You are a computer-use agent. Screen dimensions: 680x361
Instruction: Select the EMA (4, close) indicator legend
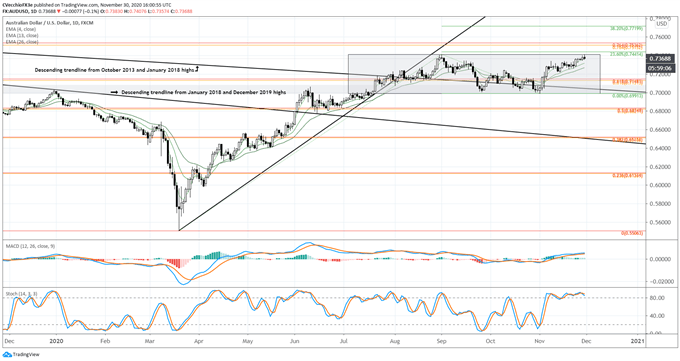pyautogui.click(x=21, y=29)
